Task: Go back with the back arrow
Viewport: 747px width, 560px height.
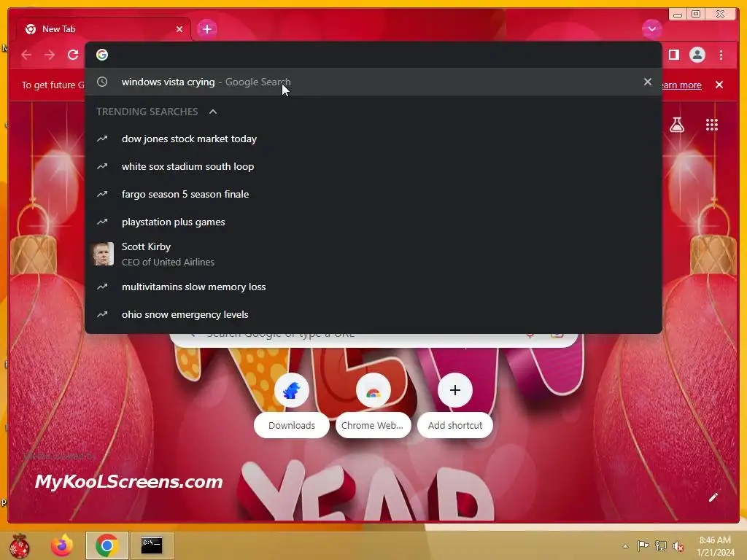Action: (27, 55)
